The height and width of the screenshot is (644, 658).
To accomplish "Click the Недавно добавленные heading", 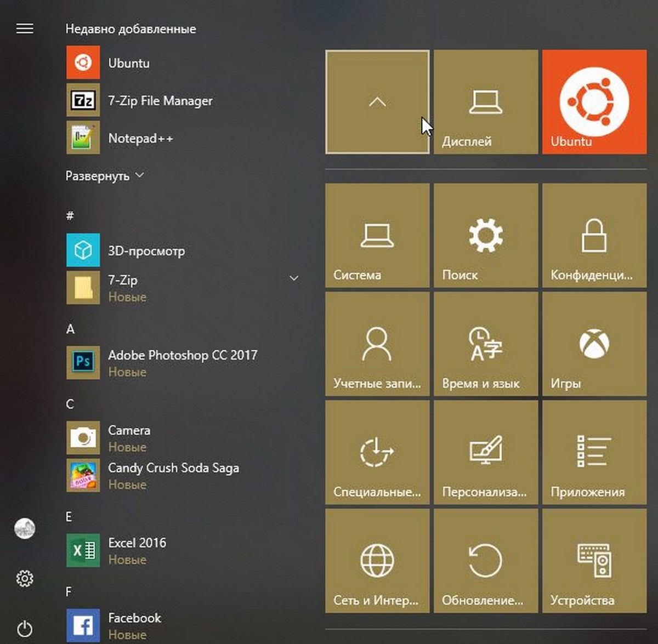I will point(131,29).
